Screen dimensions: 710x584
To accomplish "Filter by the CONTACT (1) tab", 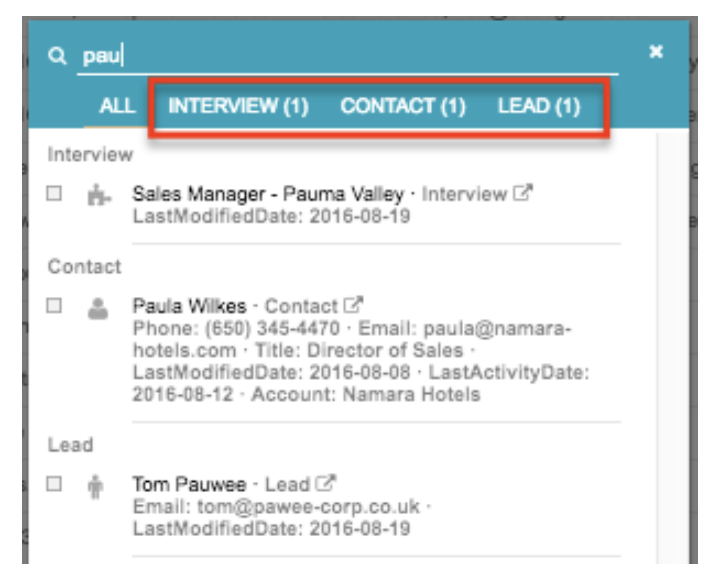I will 403,106.
